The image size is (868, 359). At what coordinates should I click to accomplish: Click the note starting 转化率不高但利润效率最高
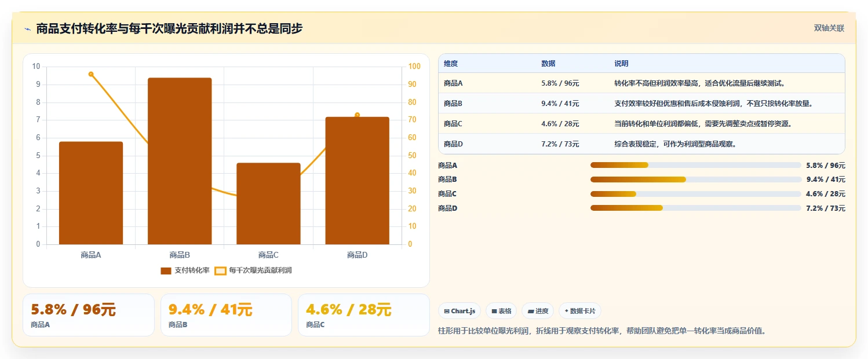pos(699,83)
